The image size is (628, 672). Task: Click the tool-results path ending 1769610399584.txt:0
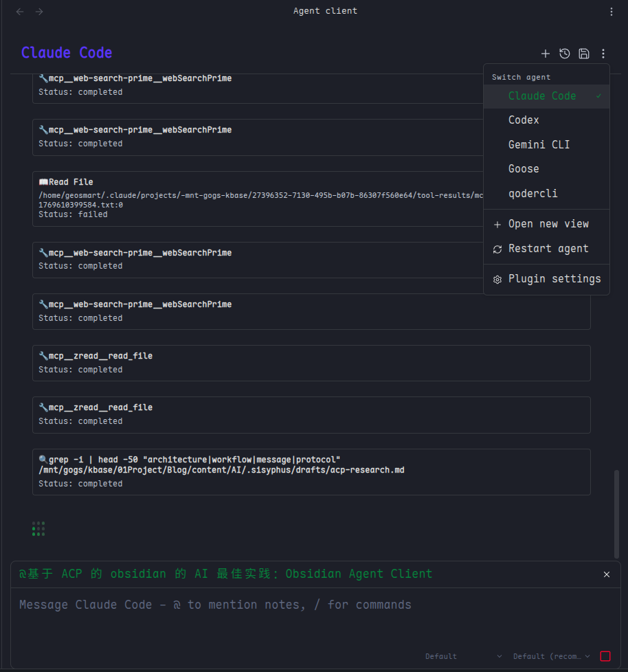coord(260,200)
